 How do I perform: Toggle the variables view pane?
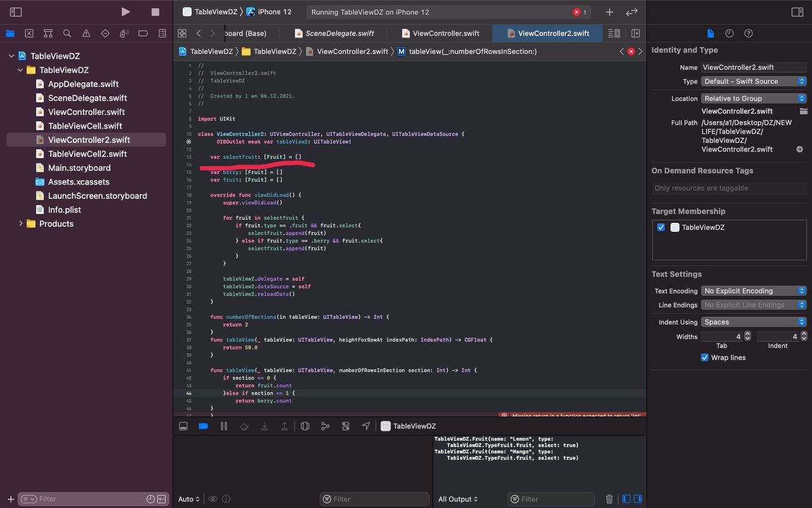[626, 499]
